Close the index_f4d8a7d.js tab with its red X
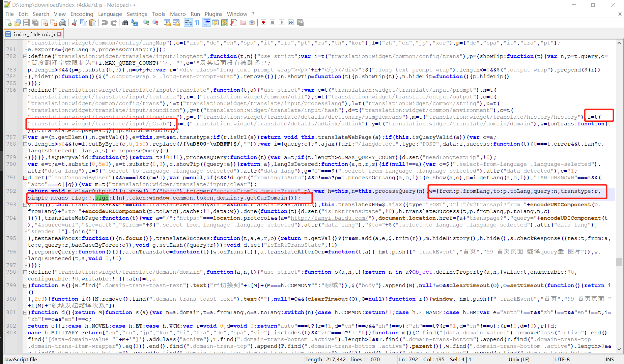Viewport: 624px width, 364px height. tap(59, 34)
